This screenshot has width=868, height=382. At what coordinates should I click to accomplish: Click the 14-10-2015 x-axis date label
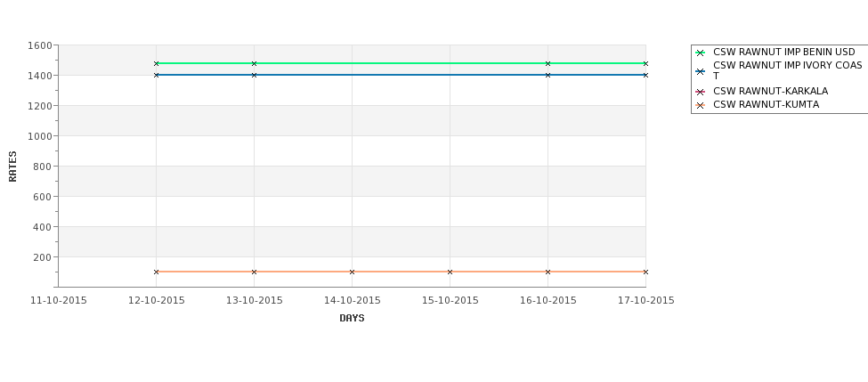[352, 300]
